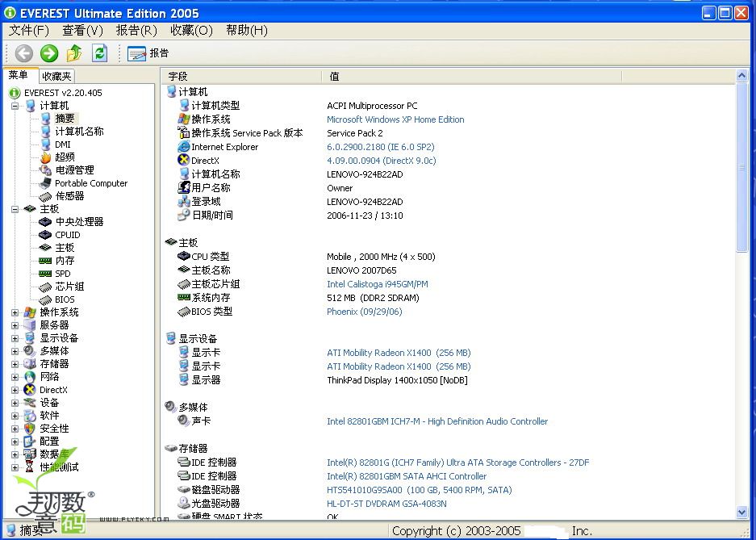Screen dimensions: 756x540
Task: Select the 传感器 sensor icon
Action: 45,196
